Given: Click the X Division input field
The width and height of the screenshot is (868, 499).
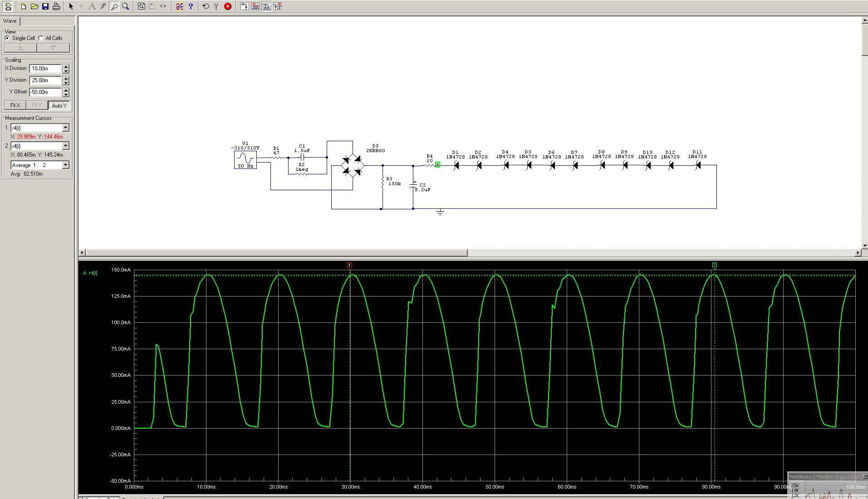Looking at the screenshot, I should pyautogui.click(x=45, y=69).
